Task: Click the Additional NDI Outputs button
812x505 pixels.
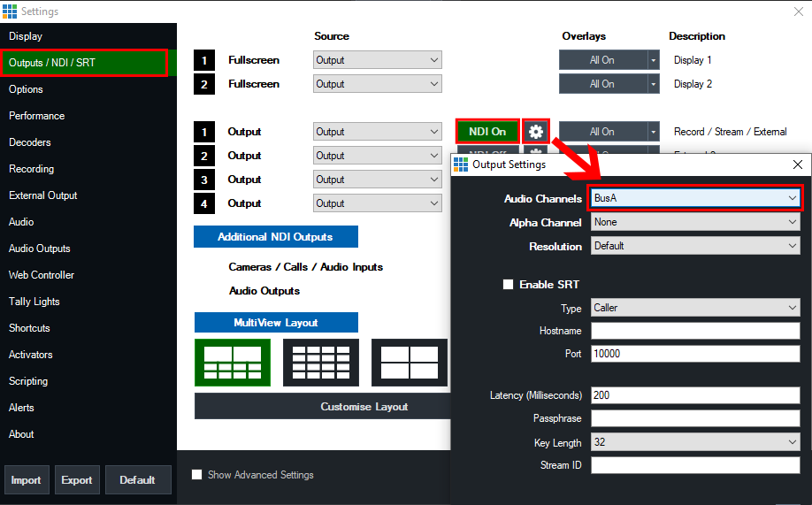Action: click(x=275, y=237)
